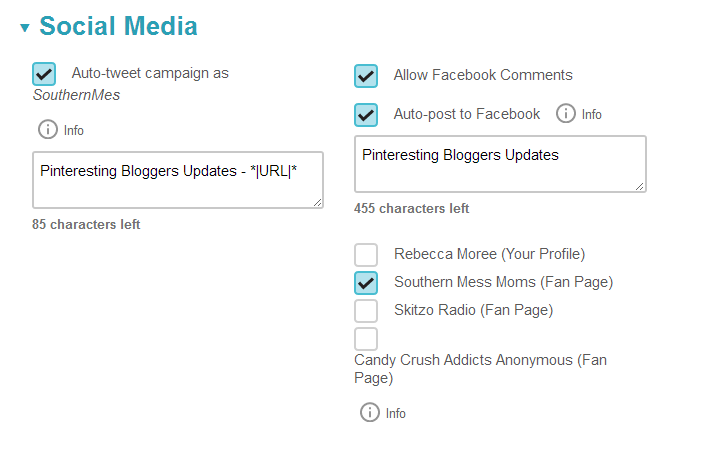Viewport: 708px width, 455px height.
Task: Uncheck Southern Mess Moms fan page
Action: [x=366, y=283]
